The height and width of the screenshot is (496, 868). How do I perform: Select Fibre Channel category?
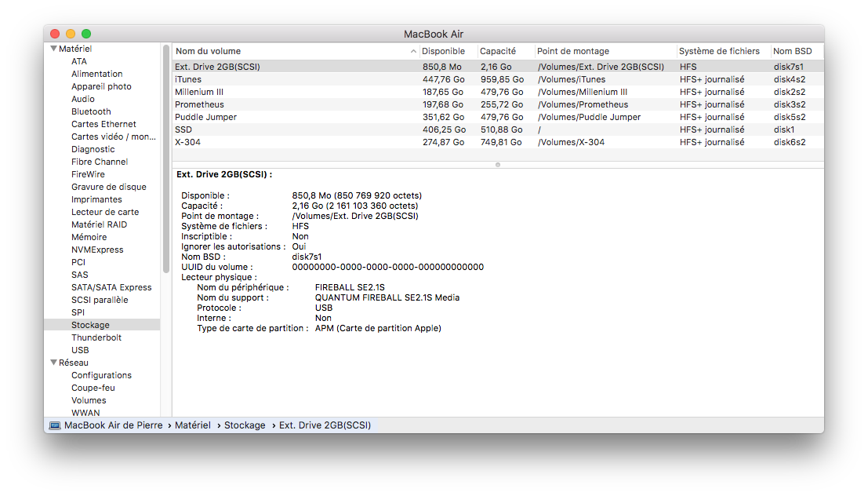coord(100,162)
